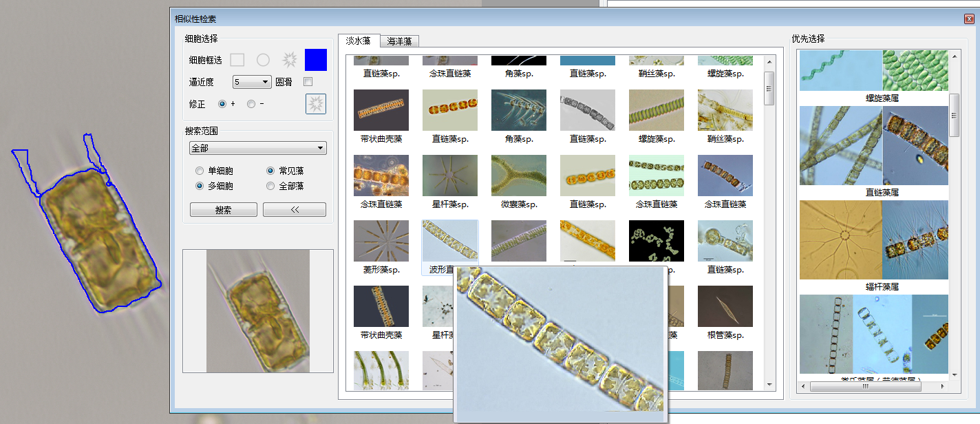Select the 多细胞 radio button

pyautogui.click(x=200, y=186)
